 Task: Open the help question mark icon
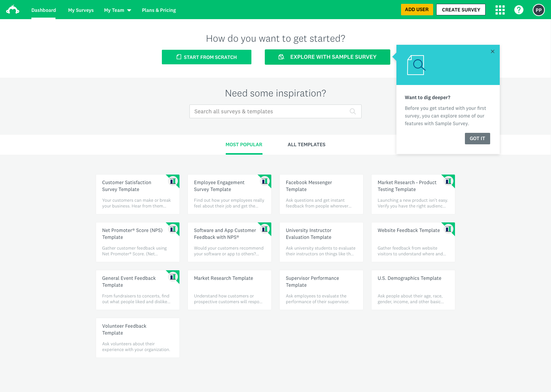(x=518, y=10)
